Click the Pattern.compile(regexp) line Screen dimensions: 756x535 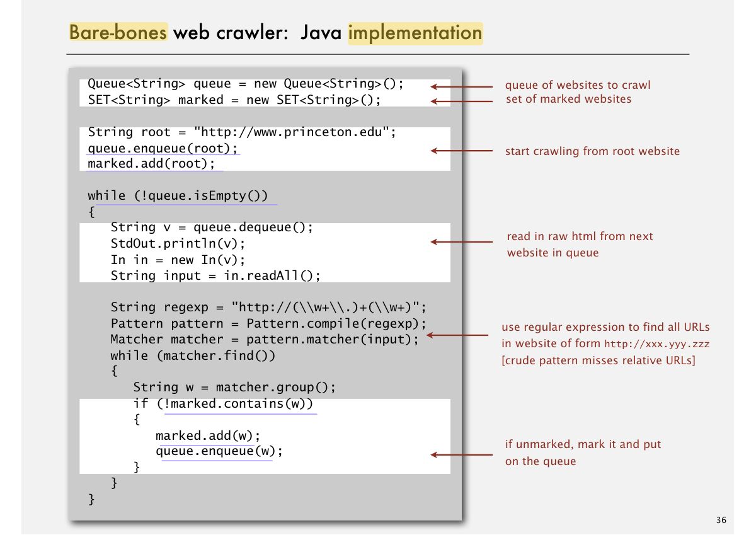pos(269,324)
